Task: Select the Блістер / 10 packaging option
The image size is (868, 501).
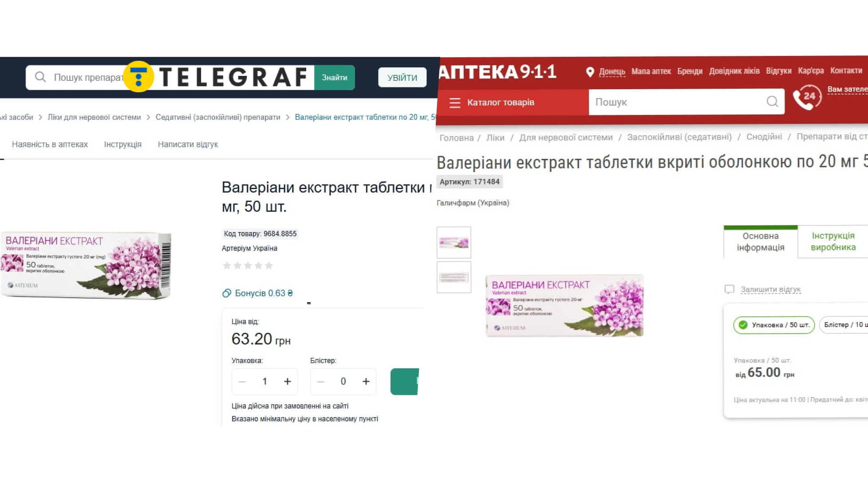Action: [843, 325]
